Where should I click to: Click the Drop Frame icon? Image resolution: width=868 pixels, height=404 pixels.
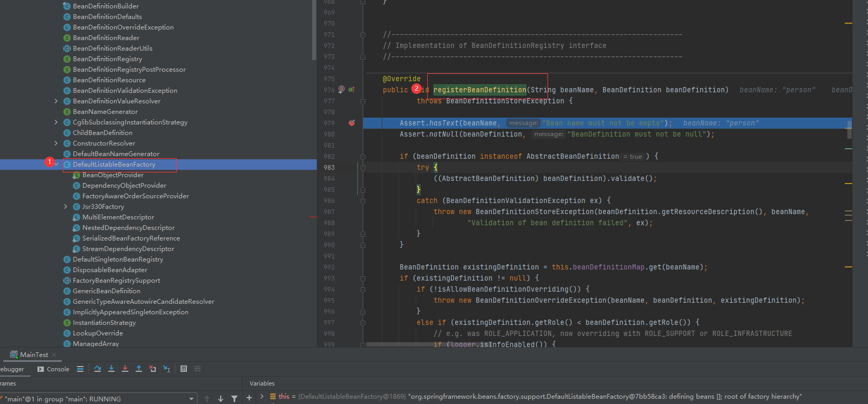click(153, 369)
